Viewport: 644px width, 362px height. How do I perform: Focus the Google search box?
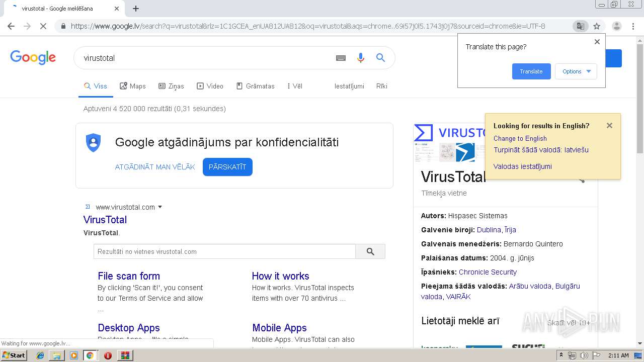[x=205, y=58]
